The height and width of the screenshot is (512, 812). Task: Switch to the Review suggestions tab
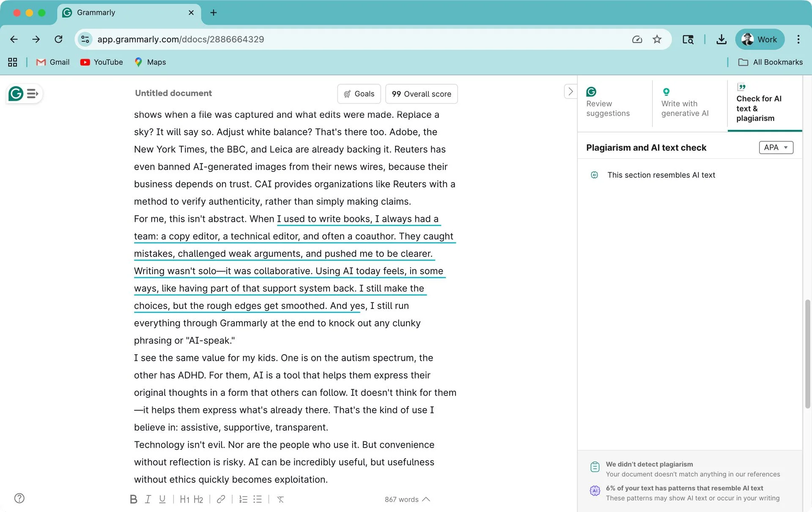(608, 103)
